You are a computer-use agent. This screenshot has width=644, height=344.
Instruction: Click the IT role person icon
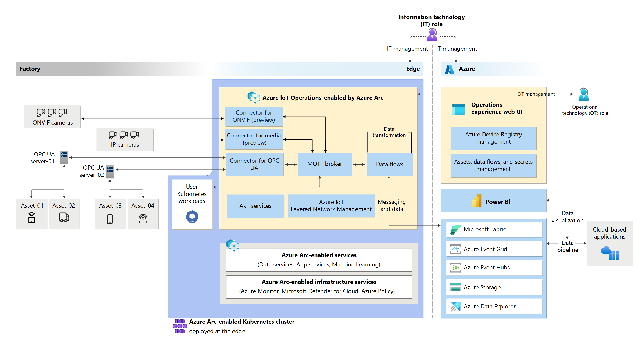pos(432,35)
